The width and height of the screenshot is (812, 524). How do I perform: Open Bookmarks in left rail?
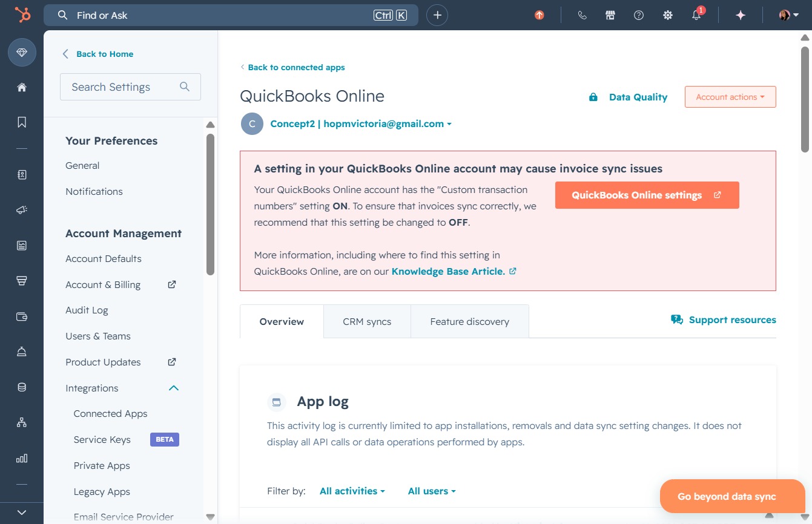22,122
